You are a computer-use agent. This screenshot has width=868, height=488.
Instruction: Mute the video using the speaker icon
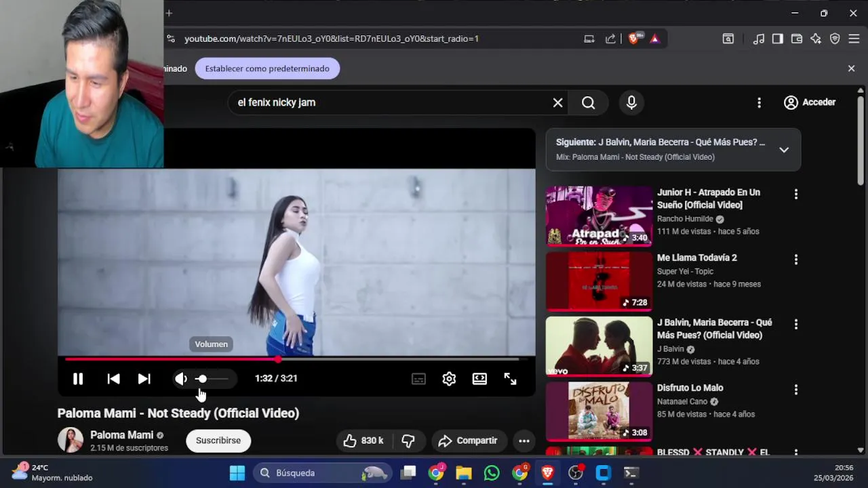181,379
